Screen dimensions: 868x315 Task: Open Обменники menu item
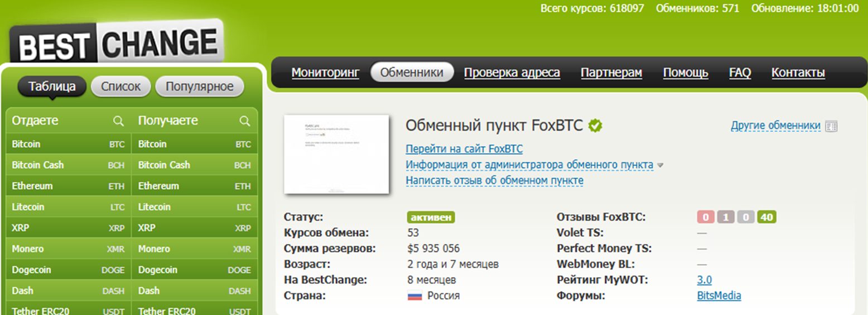(x=412, y=73)
